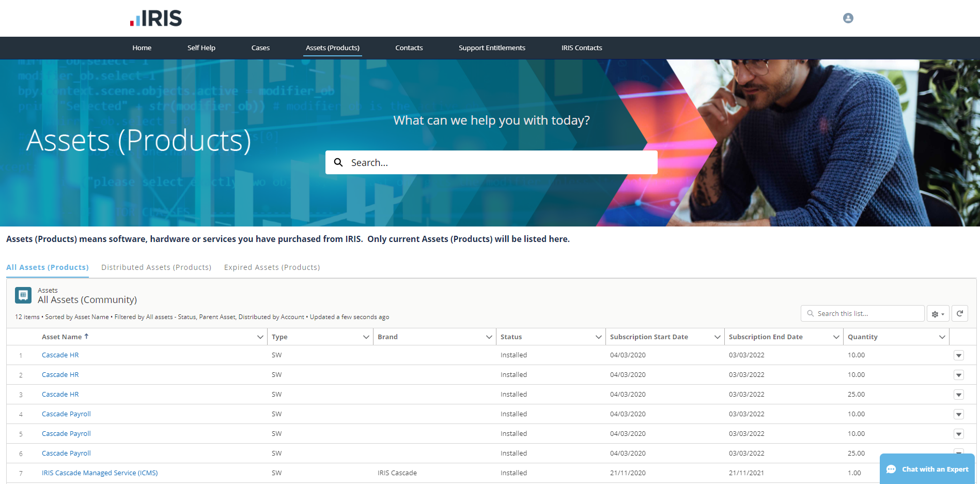Open Cascade Payroll link in row 4
The width and height of the screenshot is (980, 484).
[66, 414]
